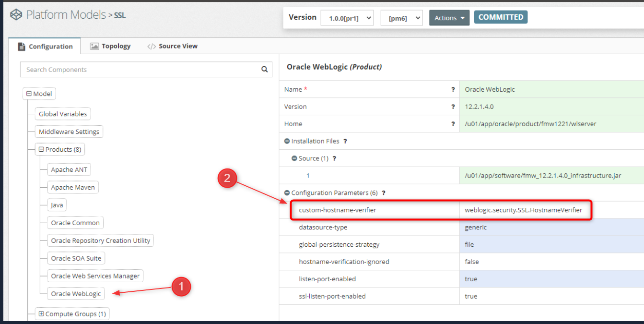Click the ssl-listen-port-enabled parameter name
644x324 pixels.
coord(332,297)
